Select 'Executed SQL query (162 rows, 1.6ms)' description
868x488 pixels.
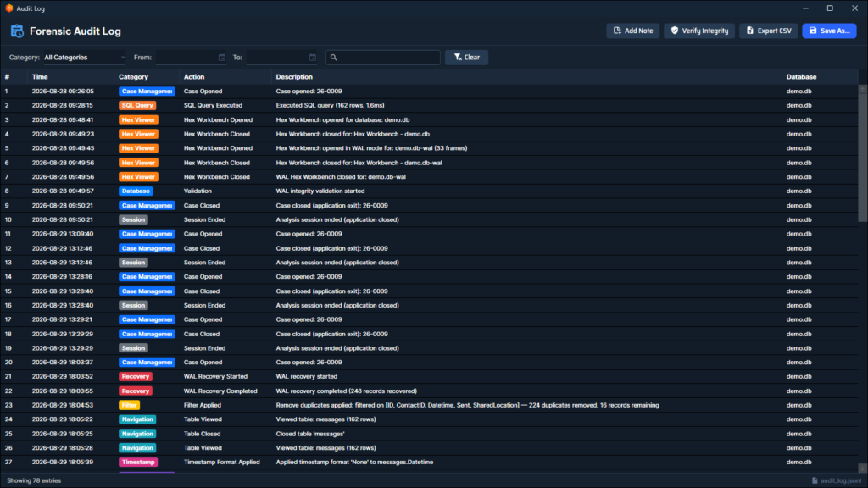[330, 105]
